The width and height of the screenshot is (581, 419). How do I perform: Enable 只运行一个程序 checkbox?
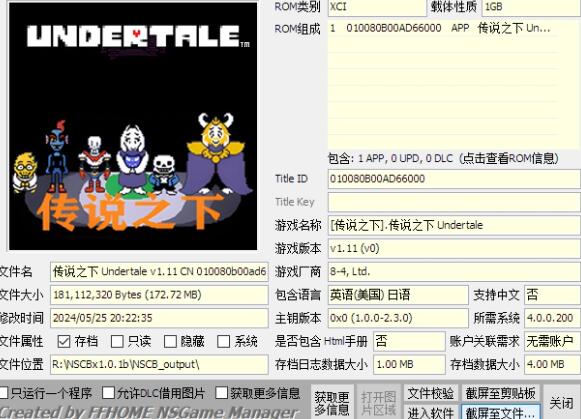tap(3, 393)
